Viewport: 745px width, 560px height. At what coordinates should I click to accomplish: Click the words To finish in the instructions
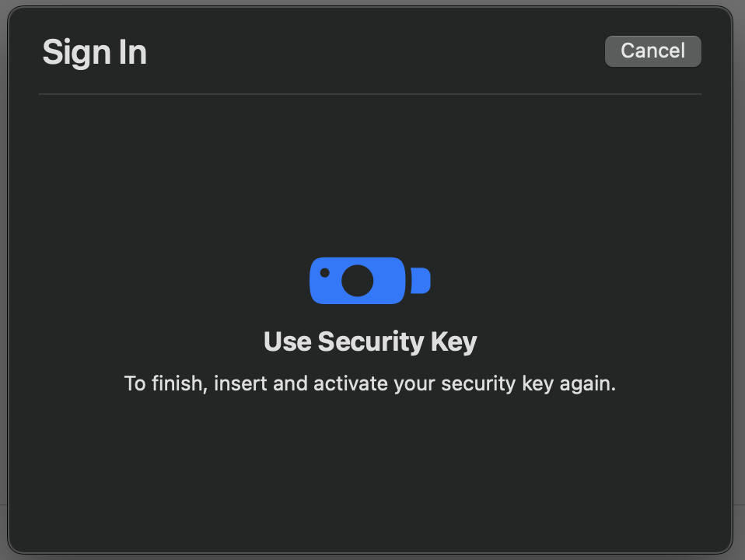coord(166,383)
